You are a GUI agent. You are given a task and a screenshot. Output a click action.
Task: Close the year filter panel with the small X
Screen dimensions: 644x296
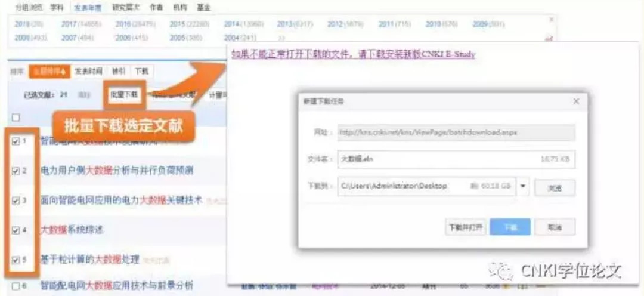(x=550, y=19)
